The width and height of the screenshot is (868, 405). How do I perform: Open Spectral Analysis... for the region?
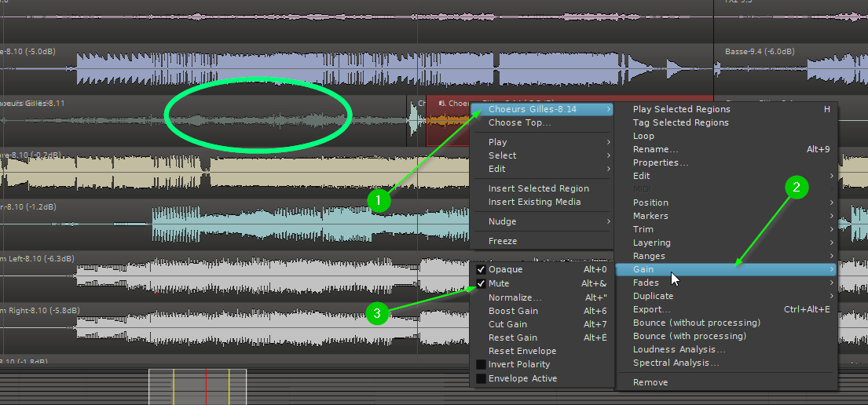click(676, 363)
